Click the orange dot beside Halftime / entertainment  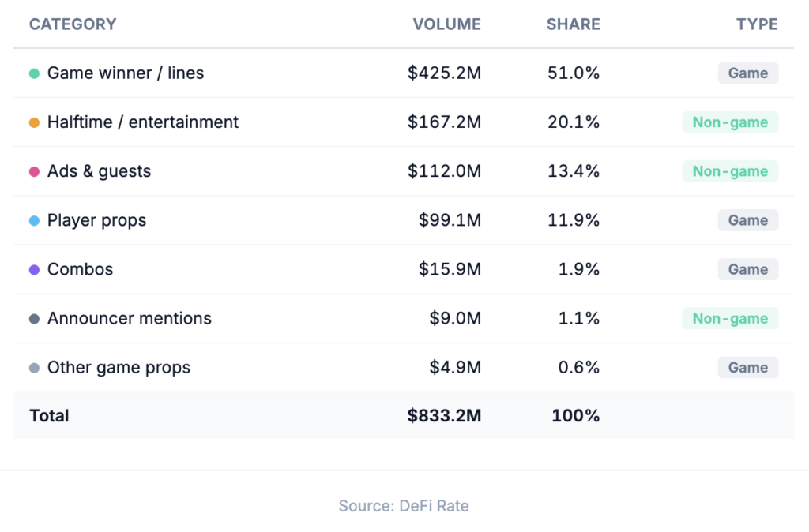click(34, 122)
